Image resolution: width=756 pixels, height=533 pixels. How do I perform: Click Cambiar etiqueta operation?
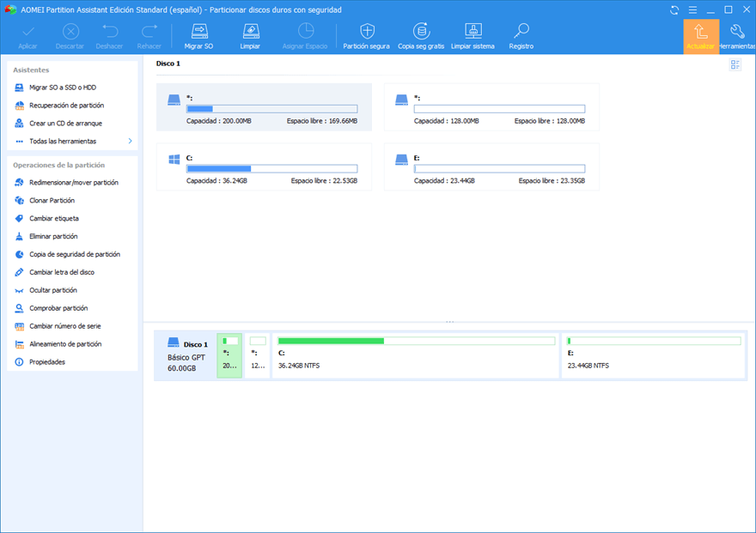(x=54, y=218)
